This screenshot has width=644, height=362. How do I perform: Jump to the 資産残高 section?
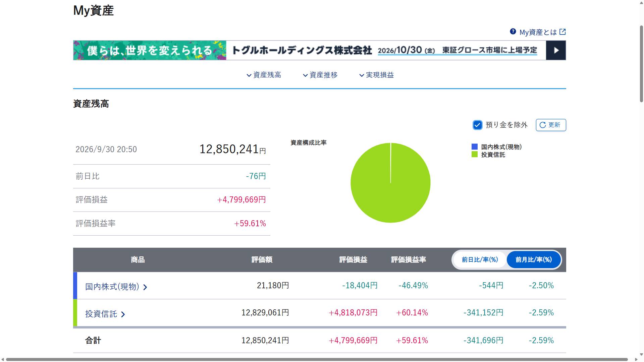pyautogui.click(x=267, y=75)
